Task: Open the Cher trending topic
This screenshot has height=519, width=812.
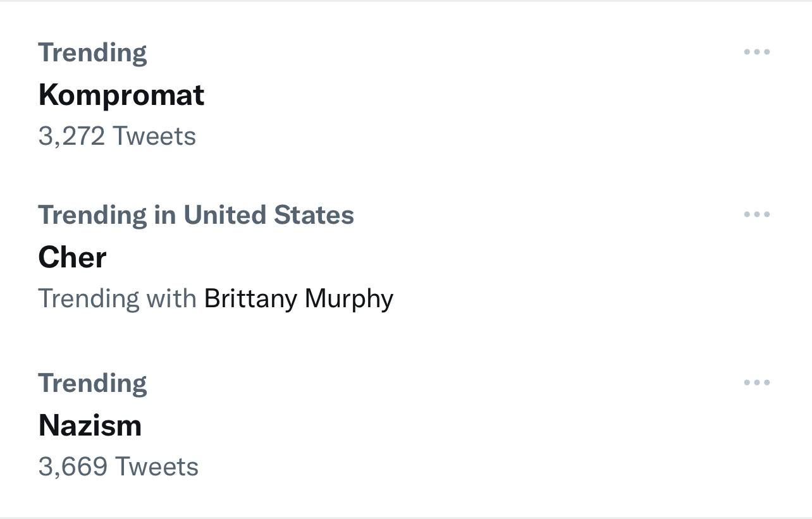Action: [x=73, y=257]
